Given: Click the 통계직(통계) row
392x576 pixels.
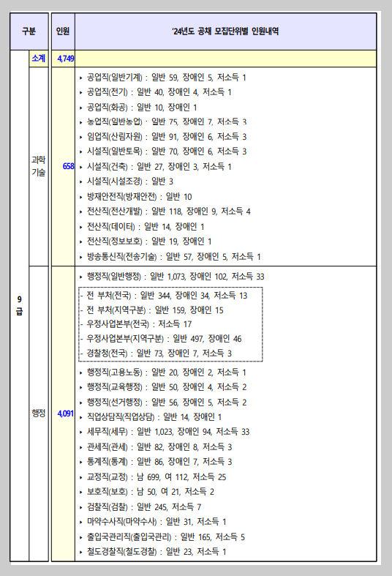Looking at the screenshot, I should [x=156, y=462].
